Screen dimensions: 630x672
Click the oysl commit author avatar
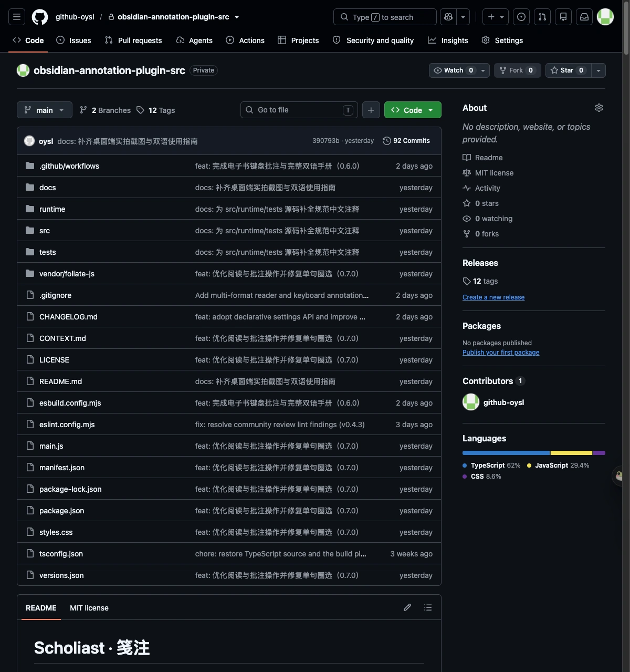(x=29, y=141)
